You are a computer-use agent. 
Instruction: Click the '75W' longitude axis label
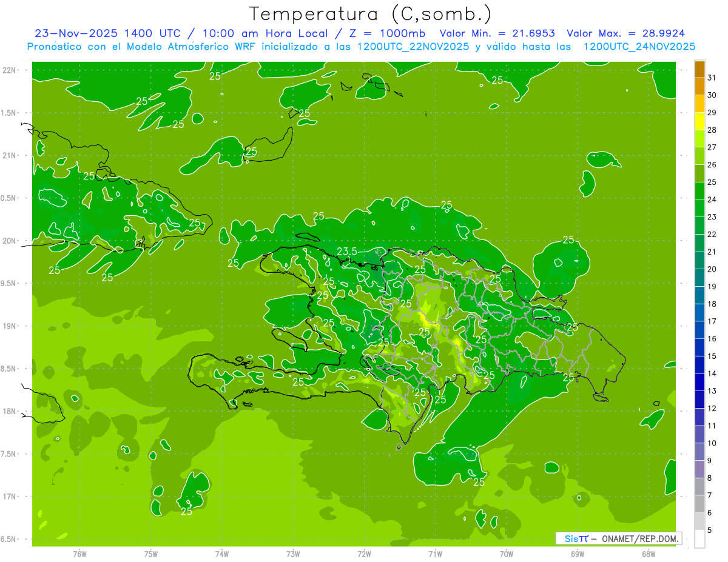click(151, 554)
